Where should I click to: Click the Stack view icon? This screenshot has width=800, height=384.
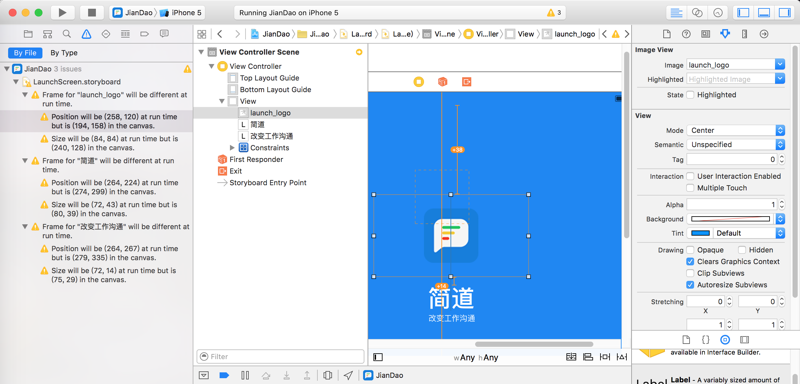[571, 357]
